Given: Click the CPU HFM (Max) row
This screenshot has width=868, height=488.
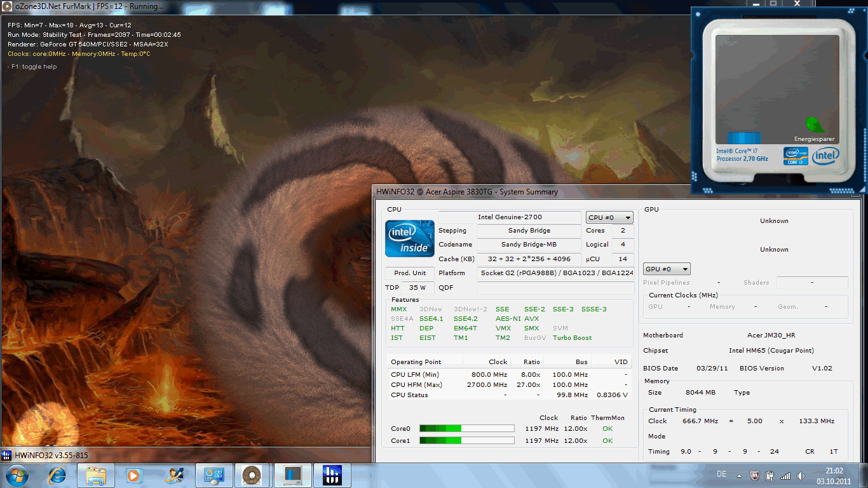Looking at the screenshot, I should [x=509, y=384].
